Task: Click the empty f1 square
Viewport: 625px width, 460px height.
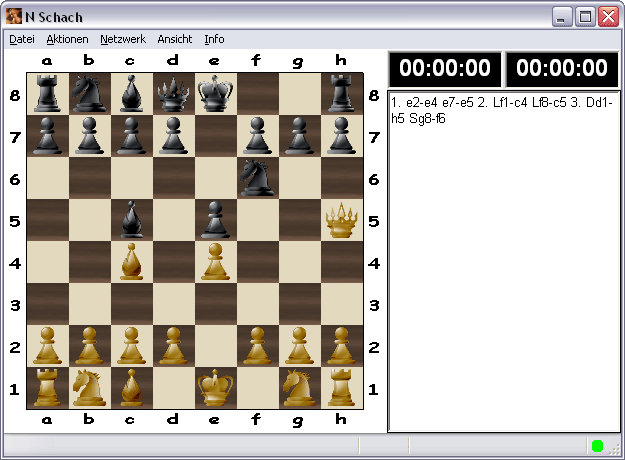Action: click(257, 388)
